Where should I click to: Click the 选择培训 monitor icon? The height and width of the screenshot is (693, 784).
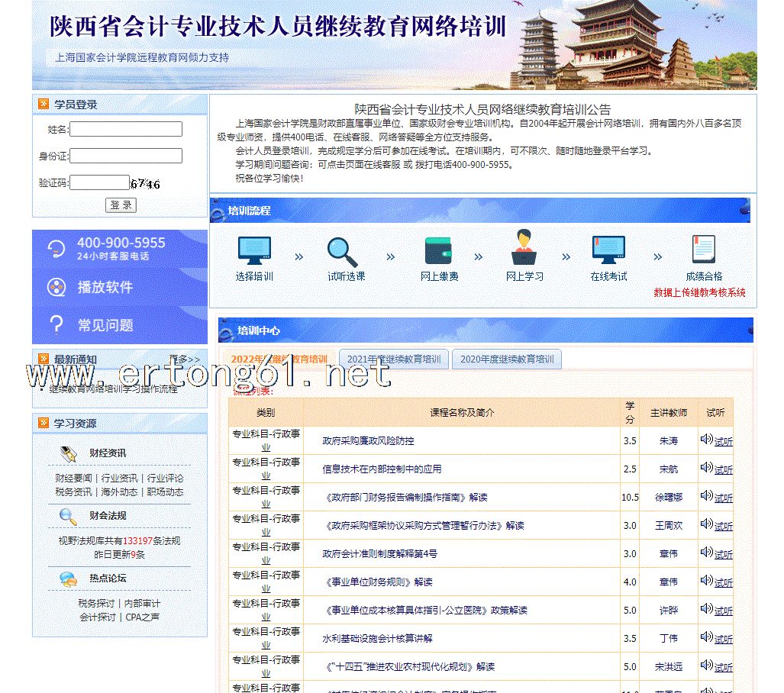tap(253, 250)
